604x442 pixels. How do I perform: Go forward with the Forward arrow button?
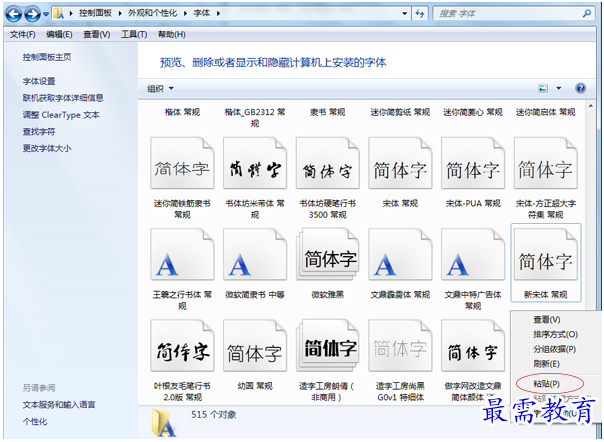click(x=32, y=14)
